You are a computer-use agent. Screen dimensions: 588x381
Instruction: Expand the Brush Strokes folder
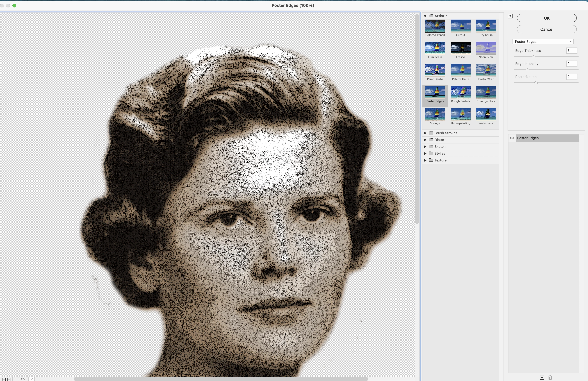[425, 133]
